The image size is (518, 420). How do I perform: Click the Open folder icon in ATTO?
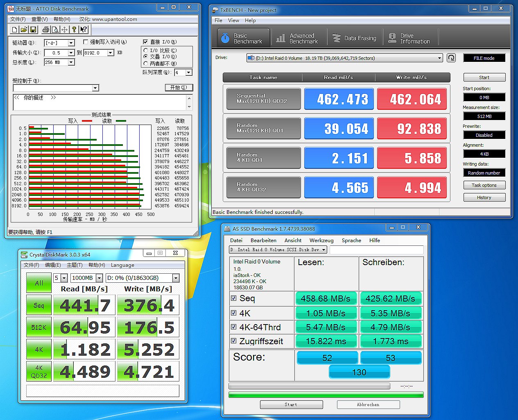24,30
